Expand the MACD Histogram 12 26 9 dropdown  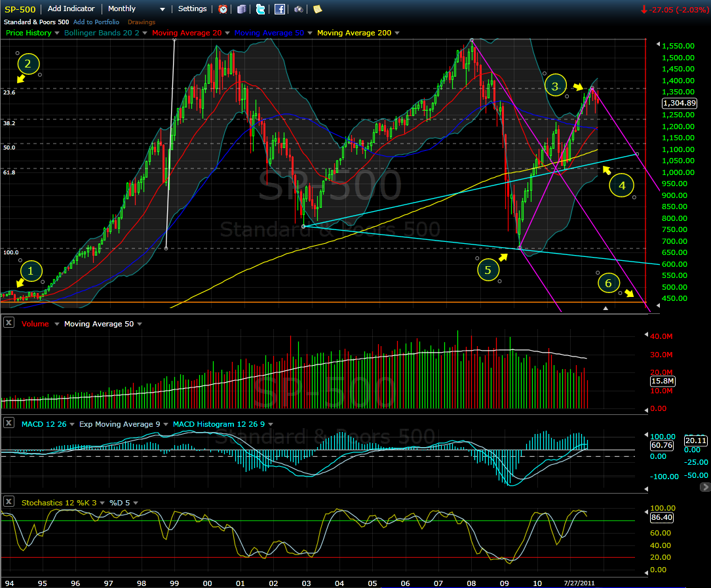[x=271, y=424]
